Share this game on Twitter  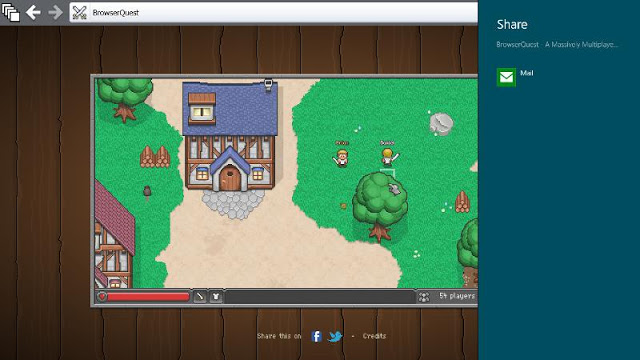pos(335,336)
